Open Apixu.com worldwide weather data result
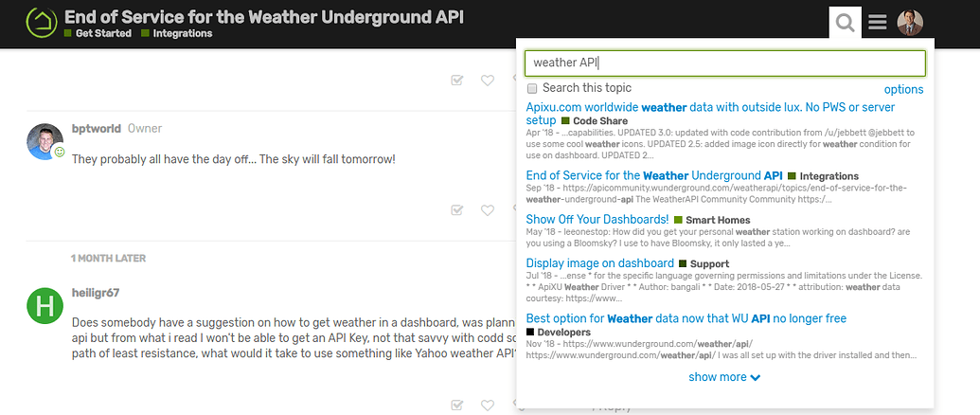Image resolution: width=980 pixels, height=415 pixels. pyautogui.click(x=710, y=114)
